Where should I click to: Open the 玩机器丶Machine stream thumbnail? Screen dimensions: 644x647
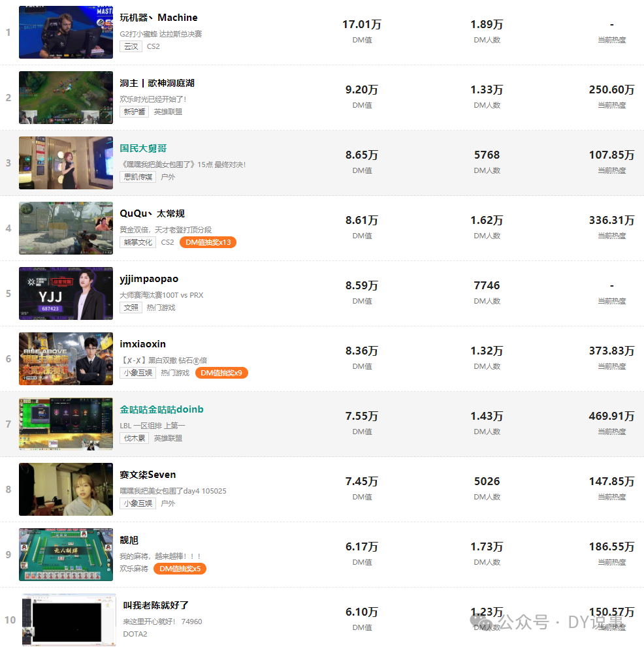point(65,32)
